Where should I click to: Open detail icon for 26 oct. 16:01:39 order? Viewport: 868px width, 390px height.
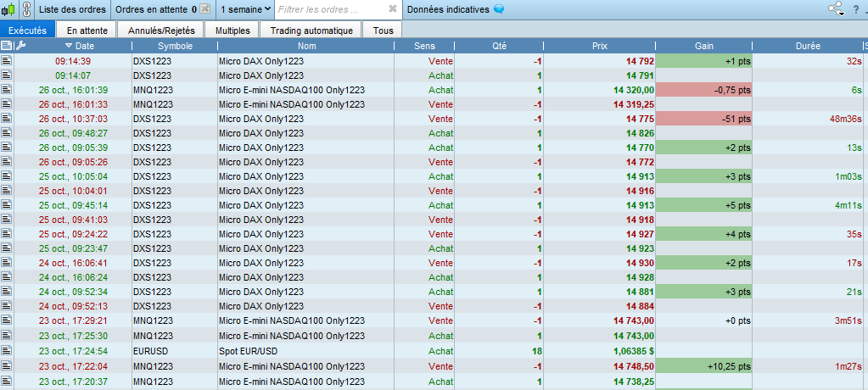pos(7,90)
